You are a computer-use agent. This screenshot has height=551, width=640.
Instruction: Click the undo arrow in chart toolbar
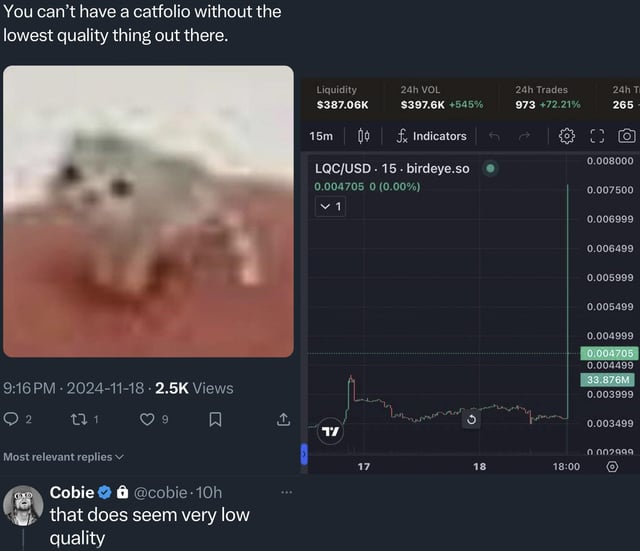[x=494, y=136]
